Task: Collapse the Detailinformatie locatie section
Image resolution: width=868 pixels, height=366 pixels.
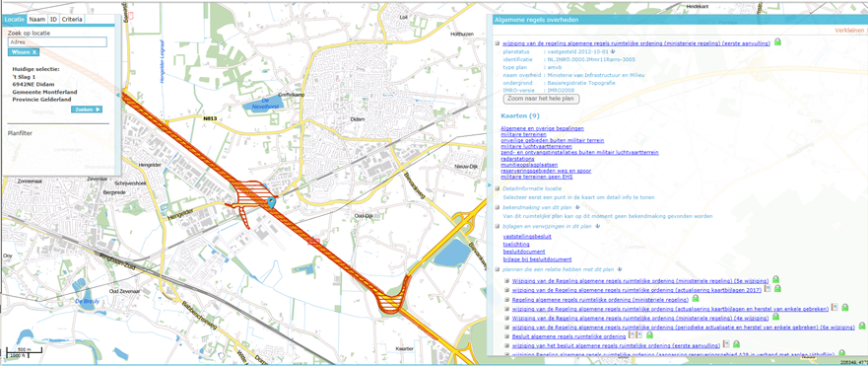Action: (498, 188)
